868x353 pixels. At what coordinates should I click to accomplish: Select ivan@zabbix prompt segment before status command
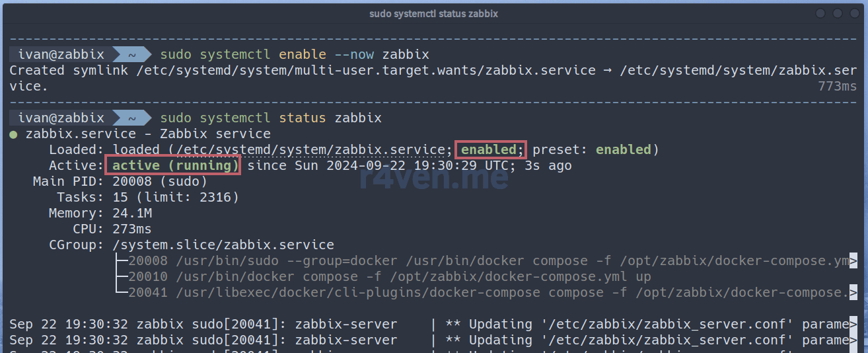pyautogui.click(x=61, y=118)
